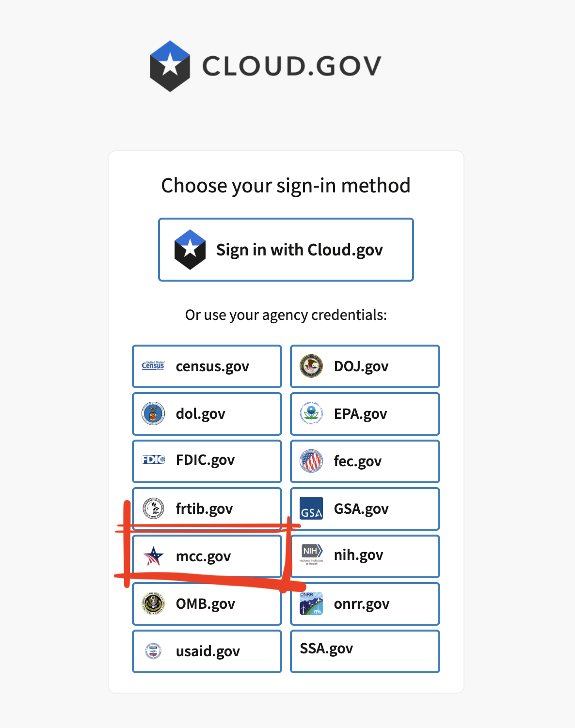This screenshot has width=575, height=728.
Task: Click the ONRR mountain logo icon
Action: click(x=311, y=603)
